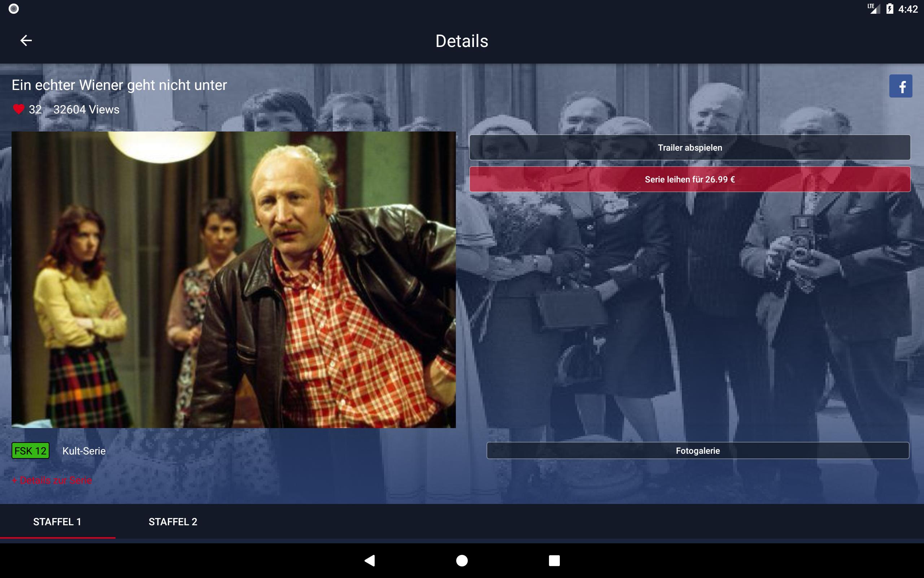Switch to the STAFFEL 1 tab

tap(57, 522)
